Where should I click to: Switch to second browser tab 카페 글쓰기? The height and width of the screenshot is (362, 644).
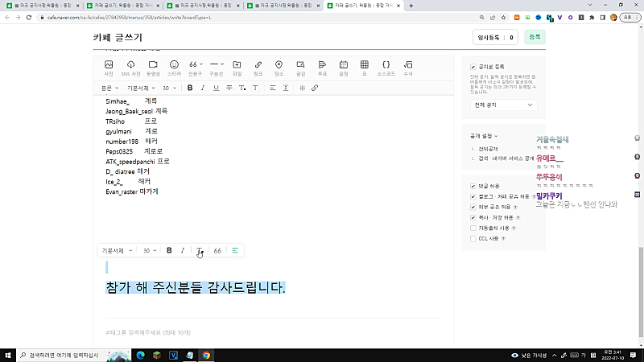[x=123, y=6]
